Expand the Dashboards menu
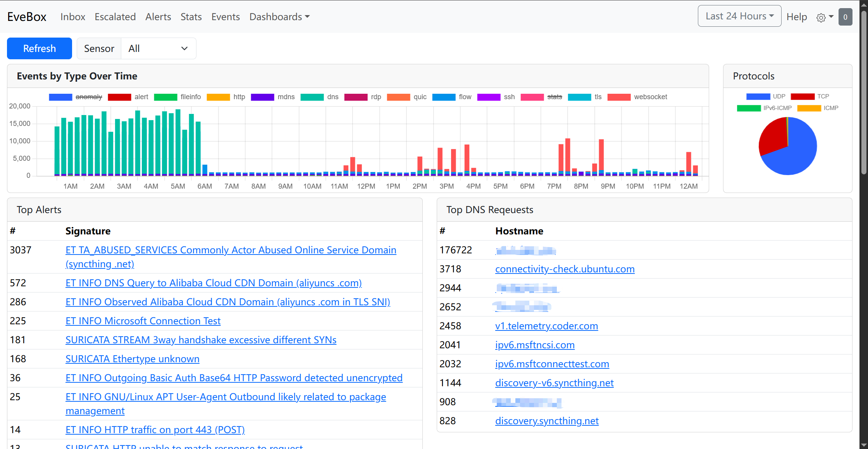Viewport: 868px width, 449px height. pos(279,17)
